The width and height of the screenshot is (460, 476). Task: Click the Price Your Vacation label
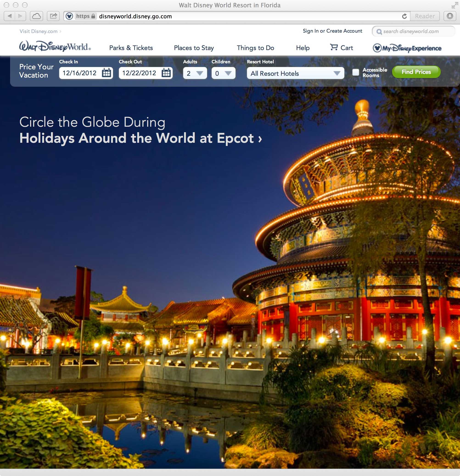[36, 71]
